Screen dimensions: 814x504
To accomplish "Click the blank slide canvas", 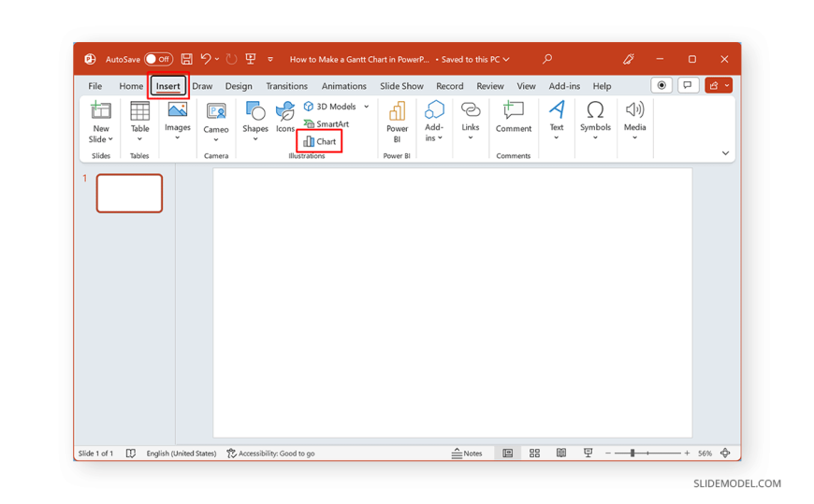I will 452,303.
